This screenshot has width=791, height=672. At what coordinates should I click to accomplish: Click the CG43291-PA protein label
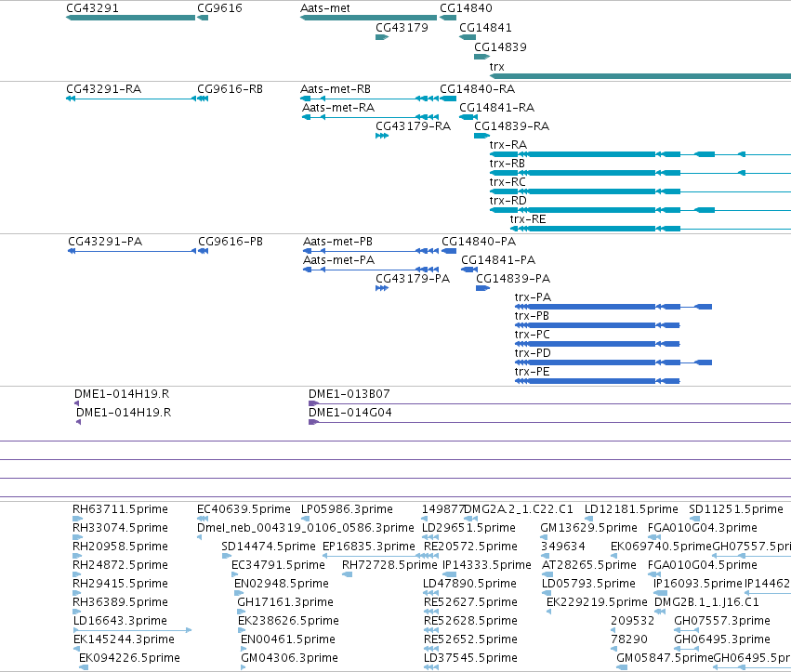coord(105,241)
